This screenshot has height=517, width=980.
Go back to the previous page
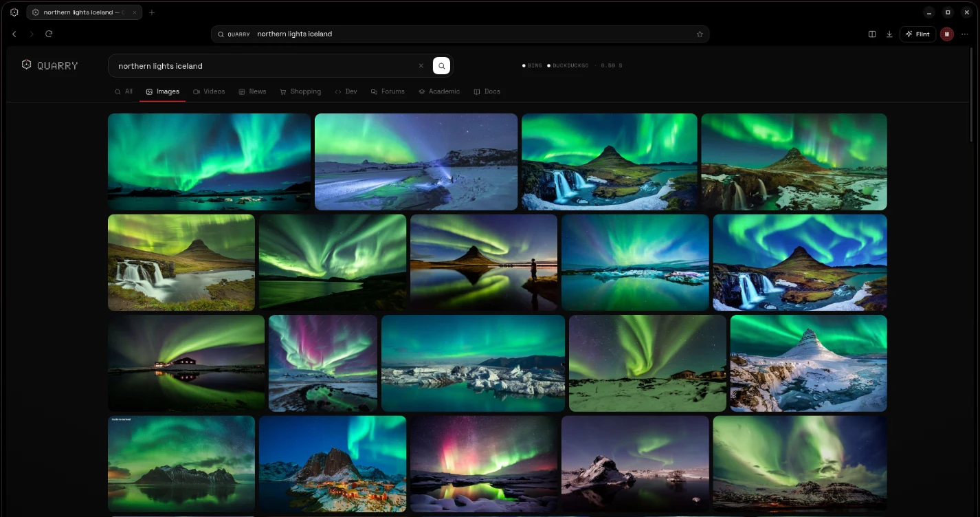pos(14,34)
